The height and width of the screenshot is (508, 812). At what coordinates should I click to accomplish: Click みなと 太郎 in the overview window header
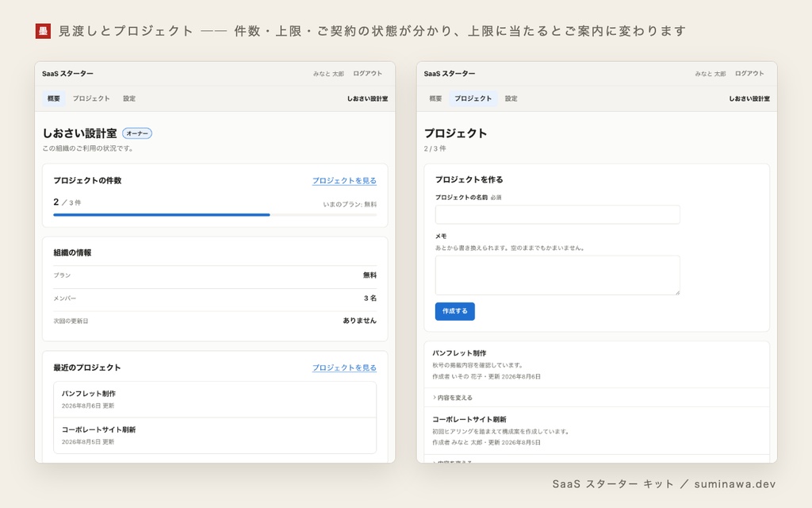[328, 74]
